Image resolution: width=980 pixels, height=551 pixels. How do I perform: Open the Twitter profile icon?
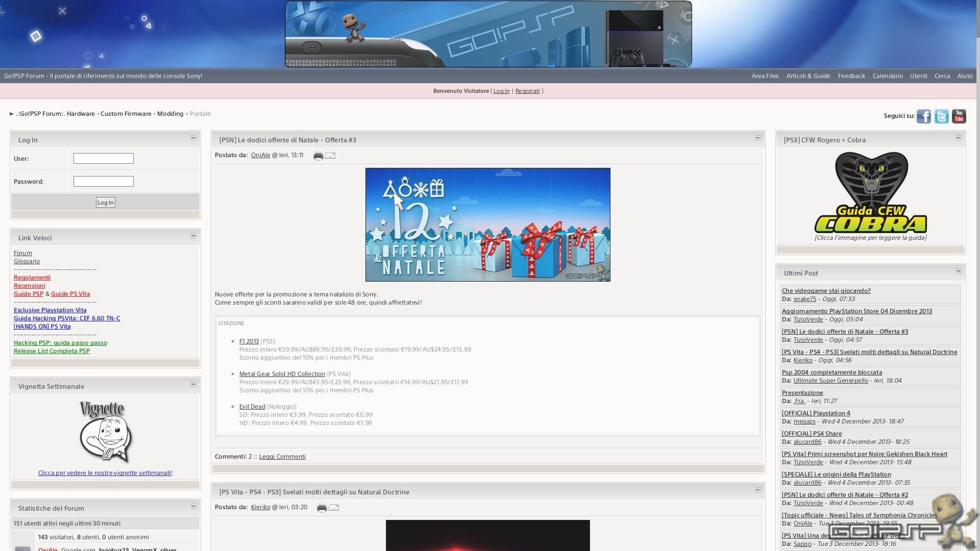coord(941,116)
